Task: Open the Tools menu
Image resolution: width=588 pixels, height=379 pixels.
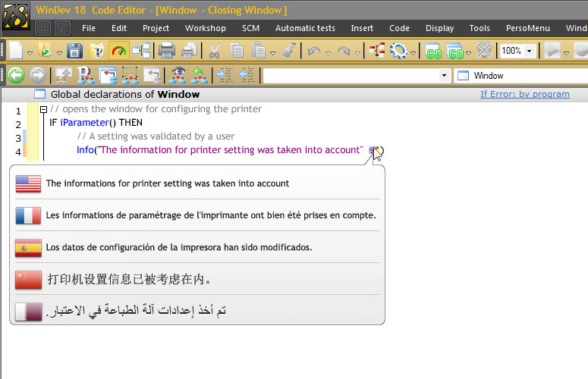Action: pyautogui.click(x=480, y=28)
